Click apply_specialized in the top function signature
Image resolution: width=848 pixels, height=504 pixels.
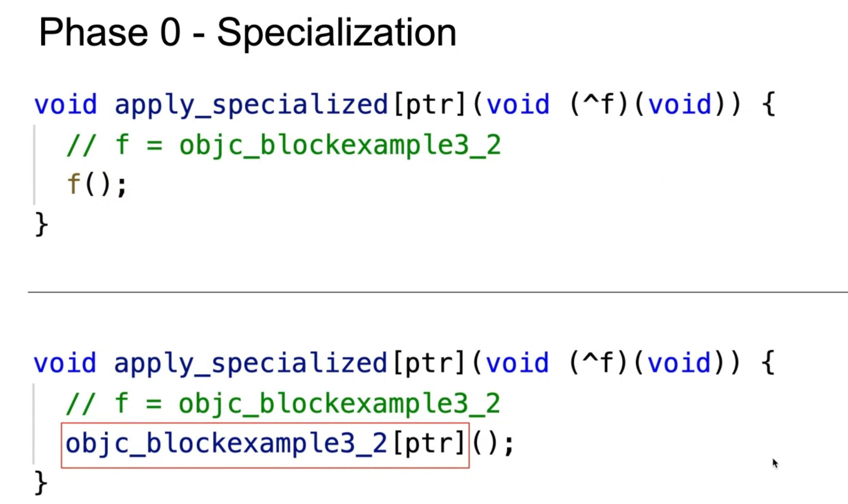(251, 105)
